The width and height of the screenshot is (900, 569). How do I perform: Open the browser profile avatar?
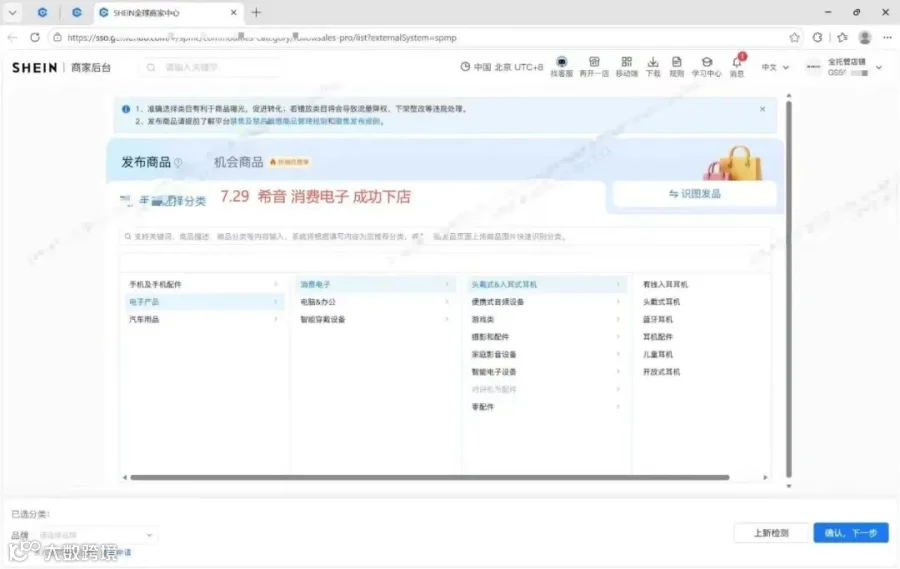tap(865, 37)
